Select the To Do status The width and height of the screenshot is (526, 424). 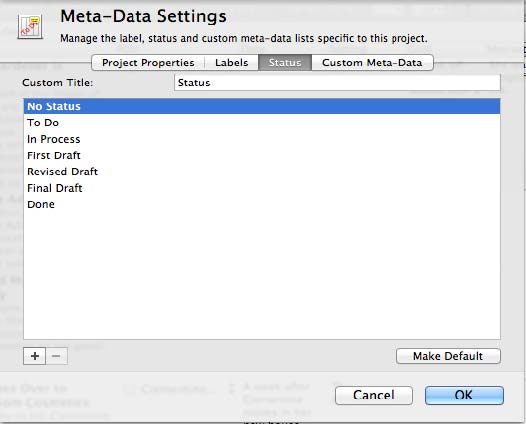tap(262, 122)
